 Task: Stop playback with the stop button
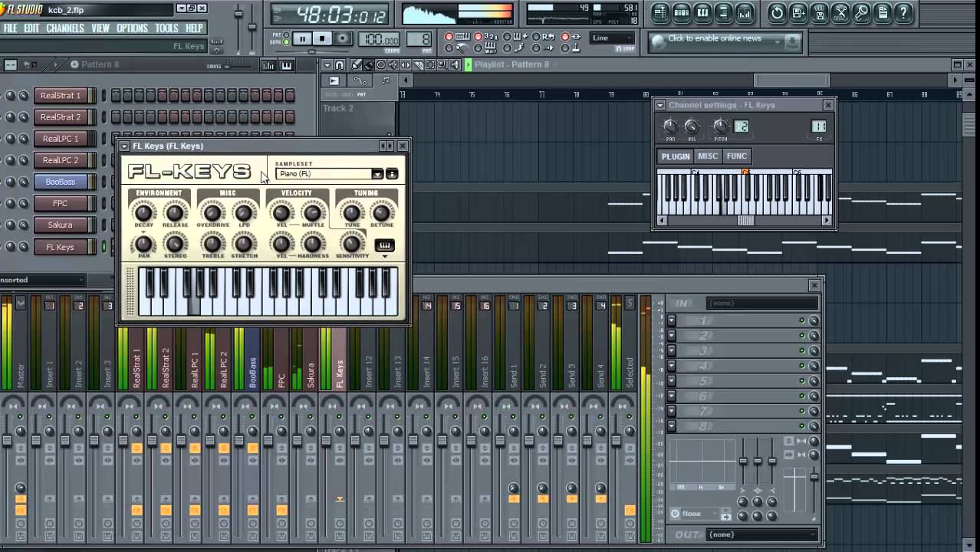[x=323, y=38]
